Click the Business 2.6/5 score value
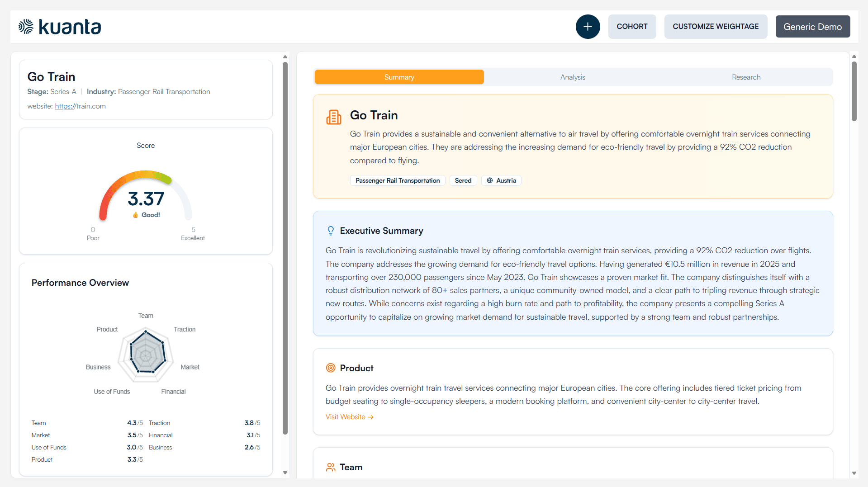Viewport: 868px width, 487px height. [x=252, y=447]
